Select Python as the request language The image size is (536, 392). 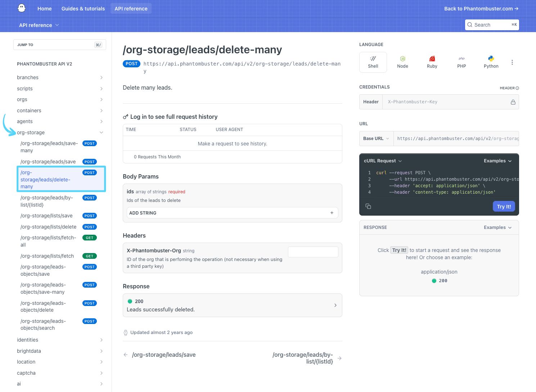[x=491, y=62]
